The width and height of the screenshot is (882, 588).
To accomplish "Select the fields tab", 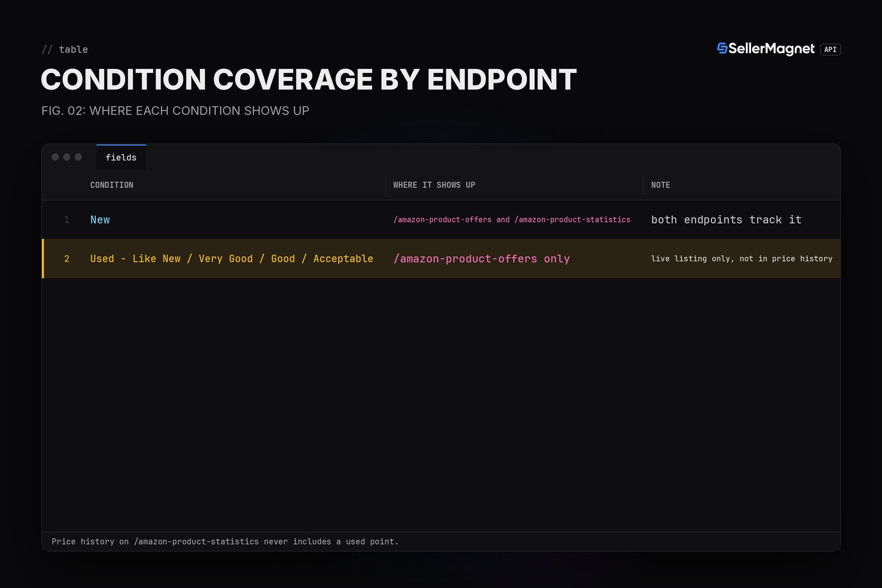I will (x=121, y=157).
